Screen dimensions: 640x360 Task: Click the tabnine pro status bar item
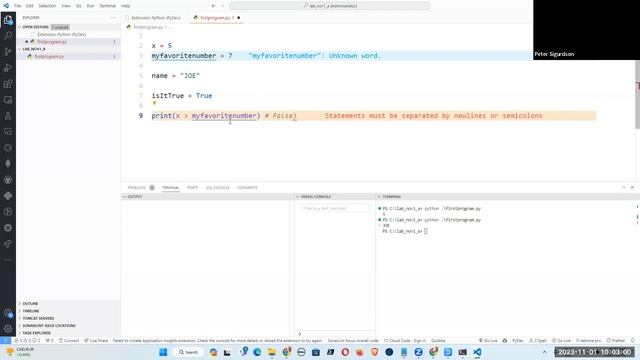point(588,340)
